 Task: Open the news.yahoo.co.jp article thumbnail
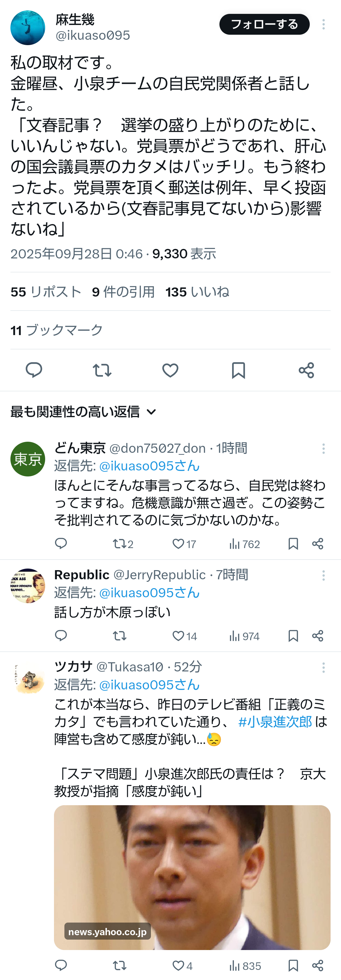point(192,877)
